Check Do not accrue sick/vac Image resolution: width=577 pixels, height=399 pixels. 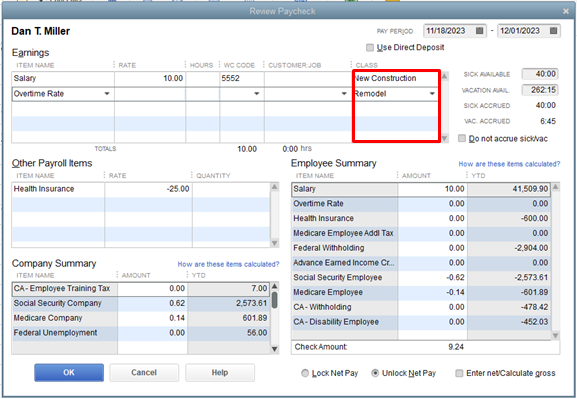462,138
